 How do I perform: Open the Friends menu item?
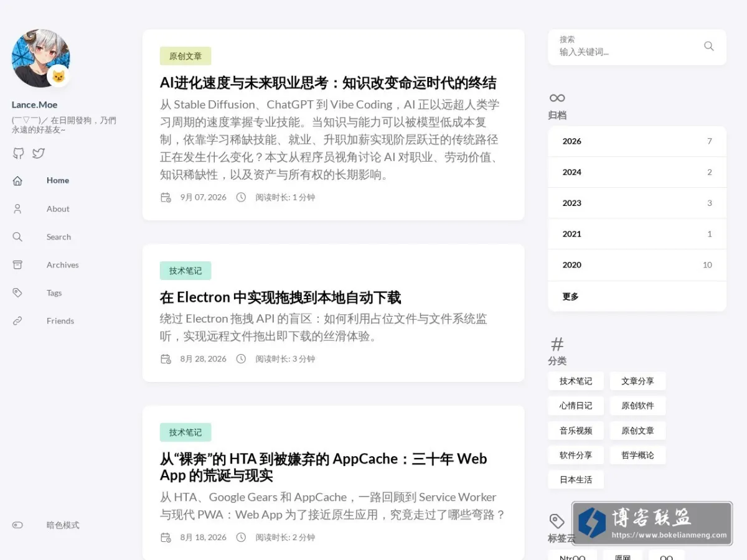60,321
